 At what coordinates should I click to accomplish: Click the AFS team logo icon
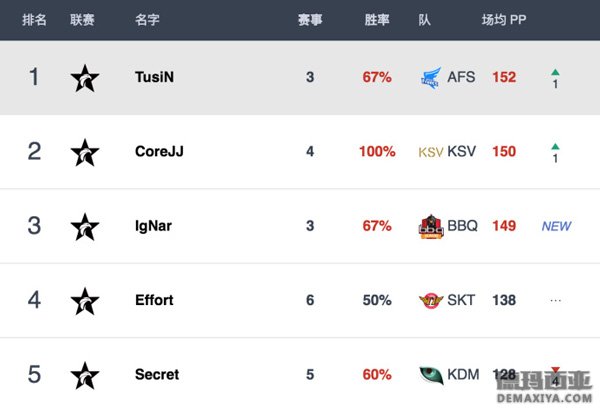(431, 78)
